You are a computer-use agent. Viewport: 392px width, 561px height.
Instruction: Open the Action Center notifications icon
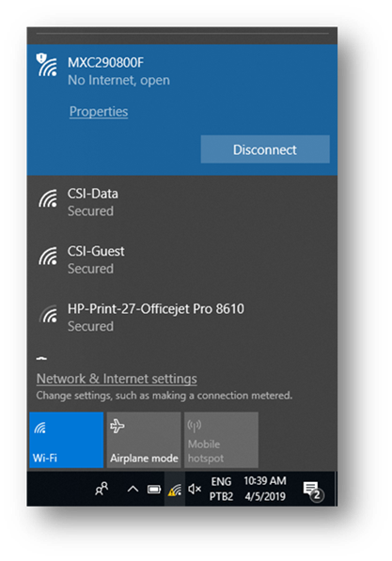pos(313,490)
